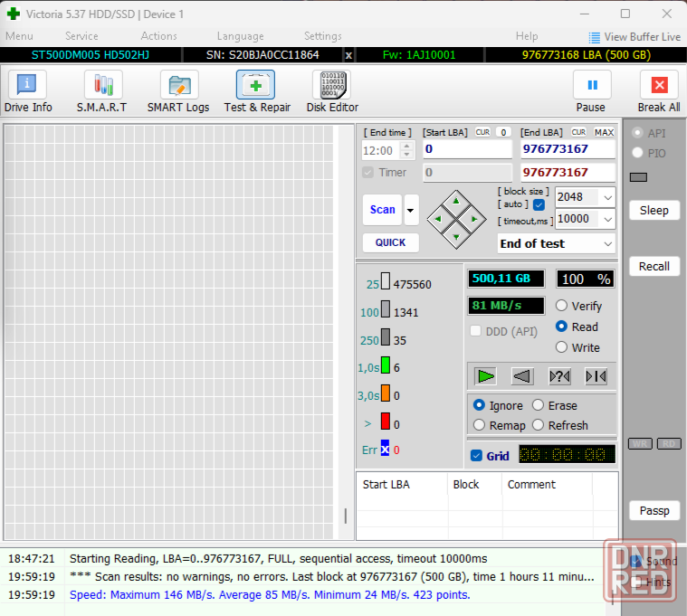Select the Remap option
This screenshot has height=616, width=687.
click(x=480, y=425)
